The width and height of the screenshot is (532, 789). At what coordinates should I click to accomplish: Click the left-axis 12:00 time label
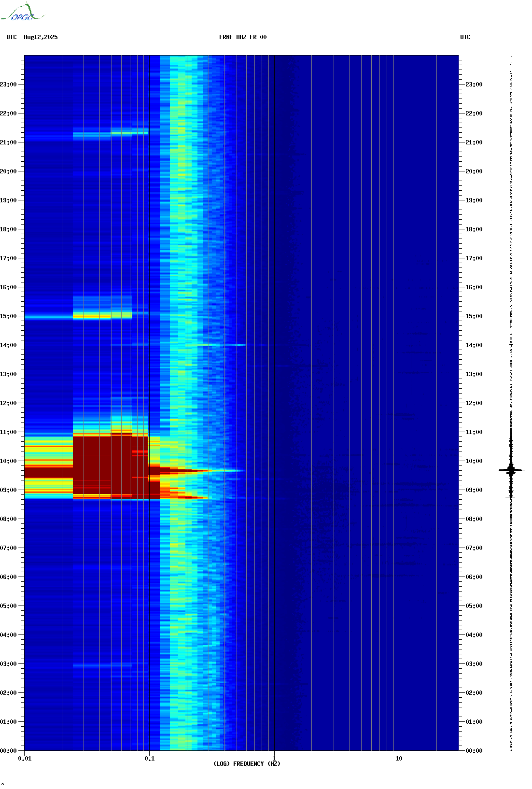[x=8, y=403]
